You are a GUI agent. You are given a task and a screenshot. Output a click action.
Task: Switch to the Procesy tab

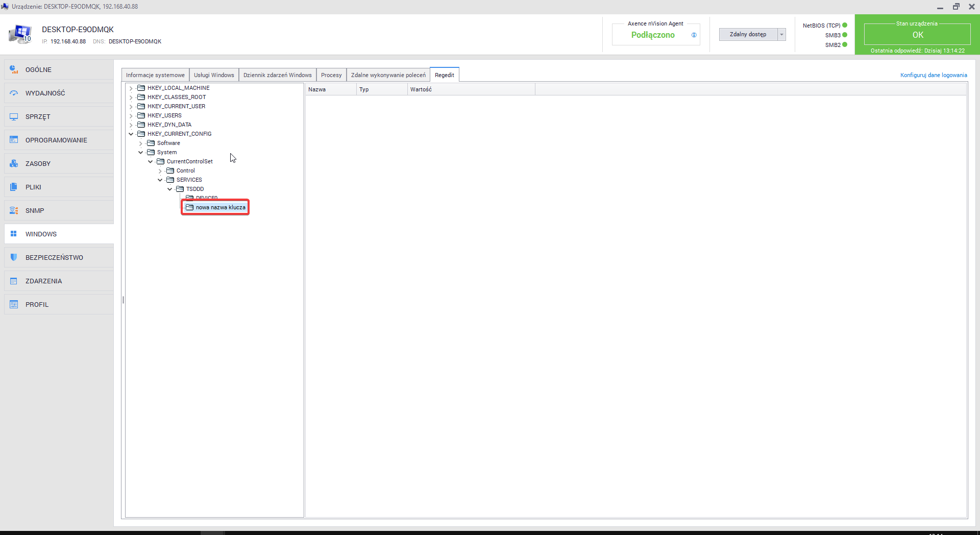(x=331, y=75)
